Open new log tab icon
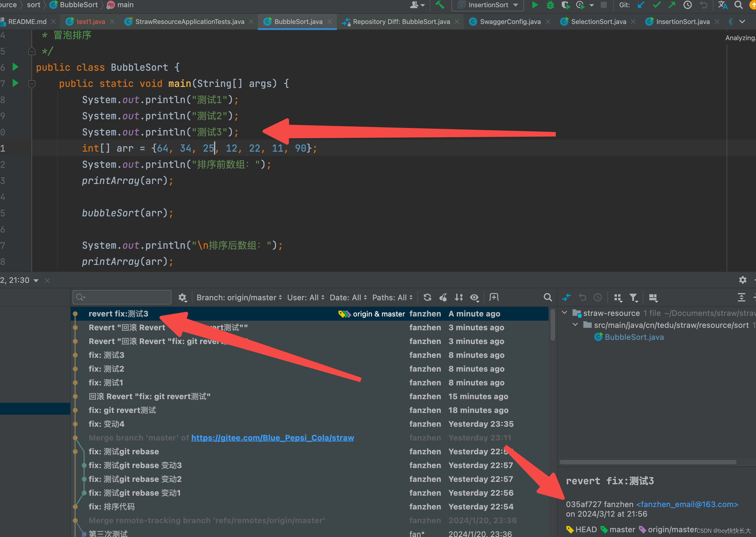This screenshot has height=537, width=756. pos(494,297)
